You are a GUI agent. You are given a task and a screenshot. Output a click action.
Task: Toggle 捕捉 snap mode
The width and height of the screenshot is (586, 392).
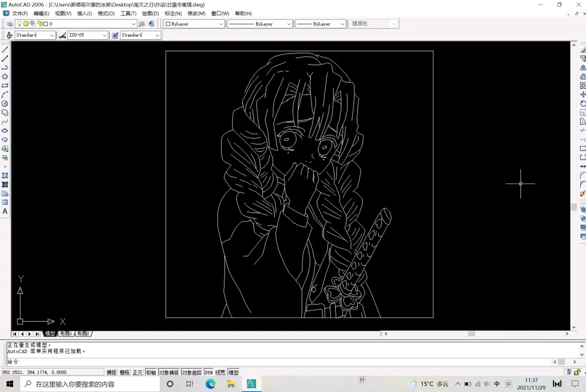pyautogui.click(x=112, y=372)
